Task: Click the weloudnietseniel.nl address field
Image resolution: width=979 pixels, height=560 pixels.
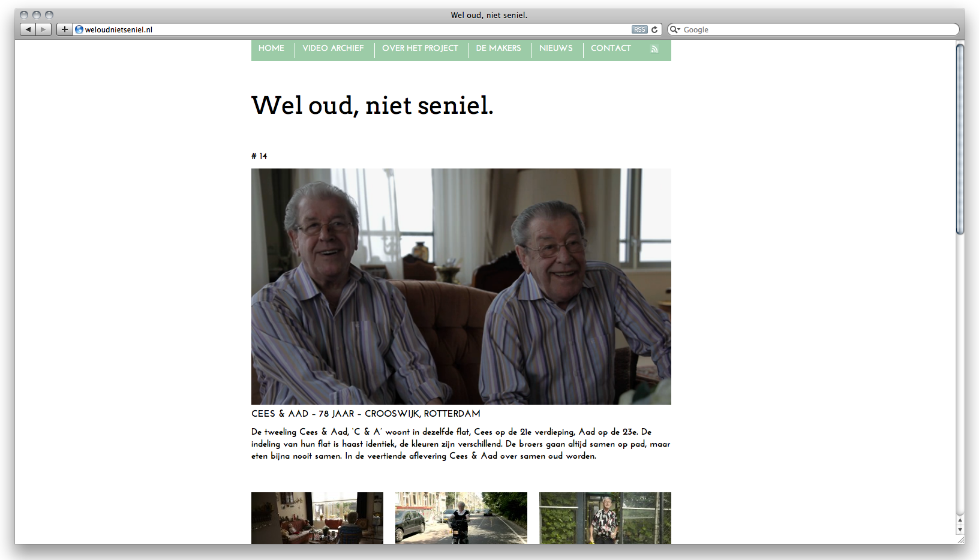Action: click(x=358, y=29)
